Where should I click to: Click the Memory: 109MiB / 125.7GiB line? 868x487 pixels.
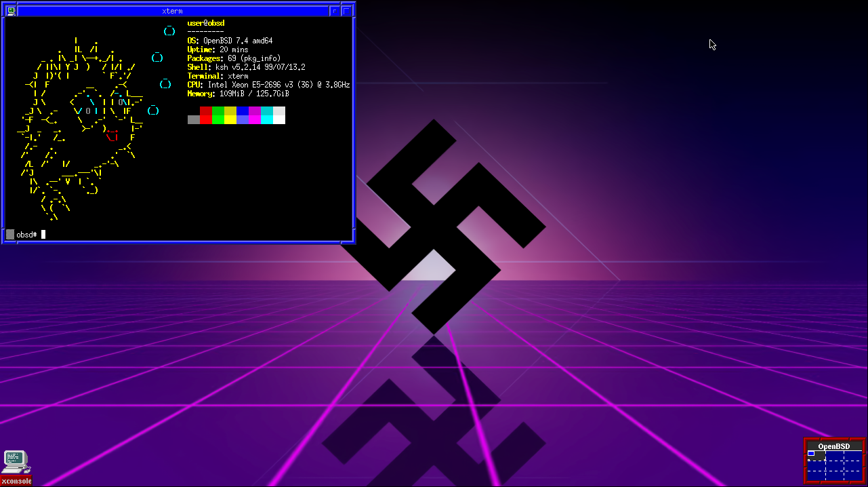pos(238,94)
